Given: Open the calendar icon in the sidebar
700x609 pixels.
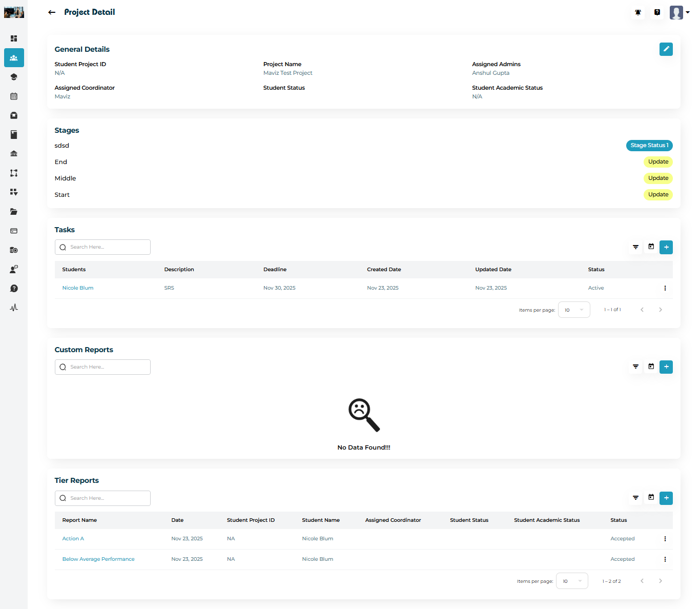Looking at the screenshot, I should tap(14, 96).
